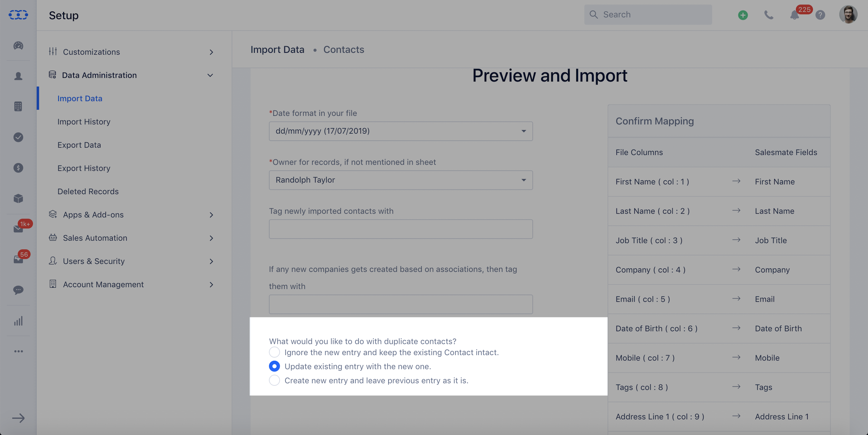Click the Data Administration database icon
Screen dimensions: 868x435
(x=52, y=75)
